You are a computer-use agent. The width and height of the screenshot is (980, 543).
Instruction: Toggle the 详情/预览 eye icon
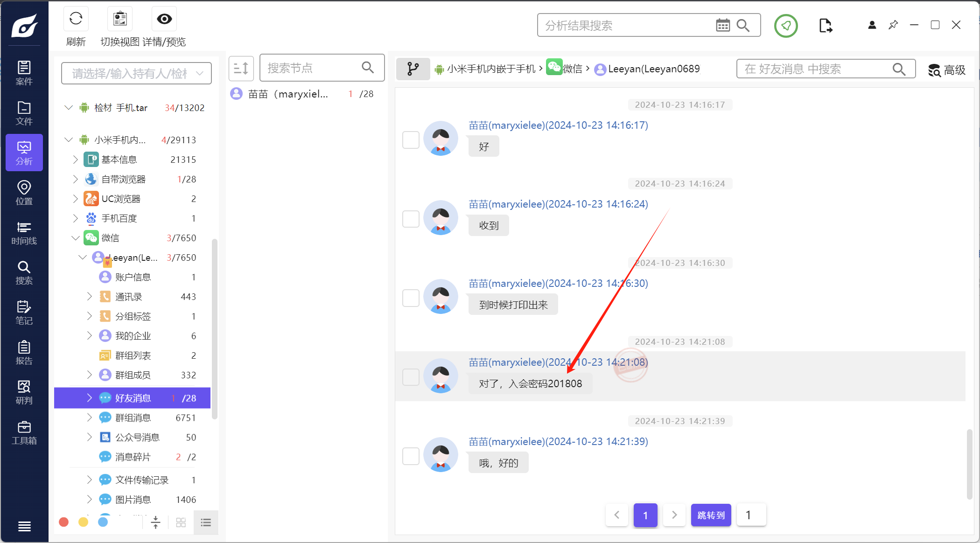(x=164, y=19)
